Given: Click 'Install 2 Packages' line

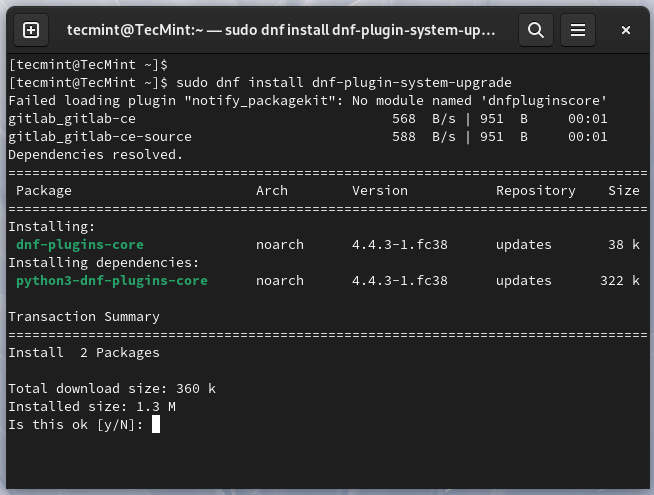Looking at the screenshot, I should 84,353.
